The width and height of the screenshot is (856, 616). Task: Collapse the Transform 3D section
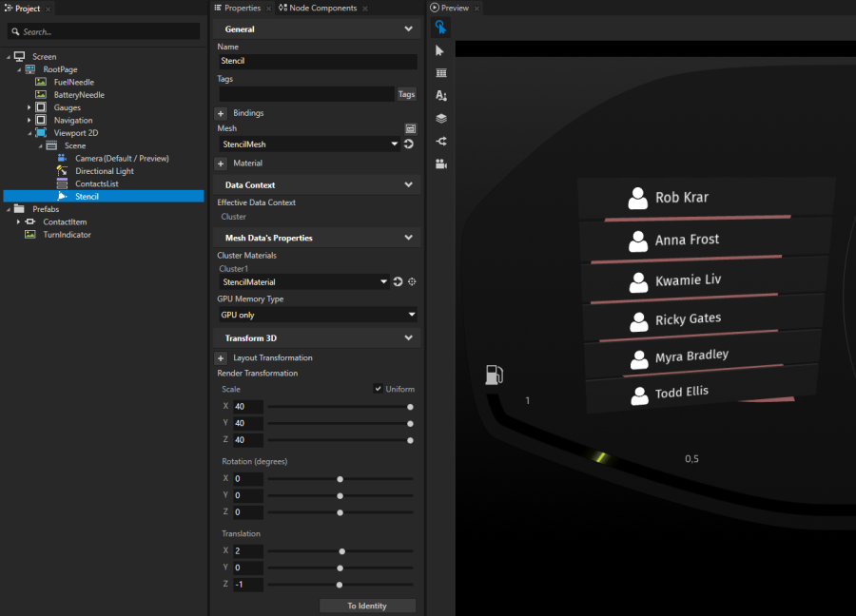[408, 338]
